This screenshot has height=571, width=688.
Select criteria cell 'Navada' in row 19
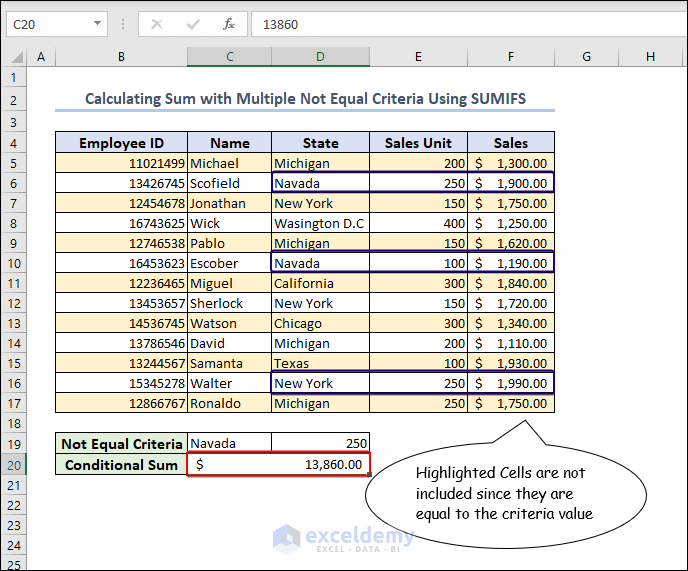pyautogui.click(x=229, y=444)
